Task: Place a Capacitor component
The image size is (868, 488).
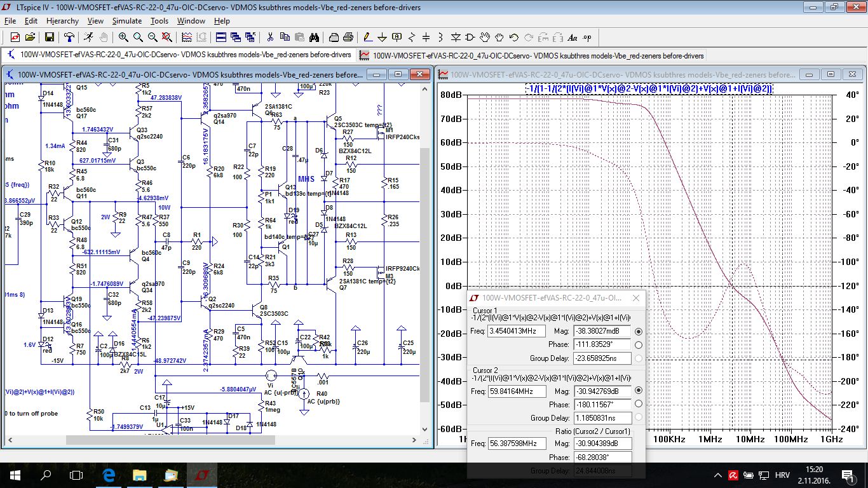Action: (x=426, y=37)
